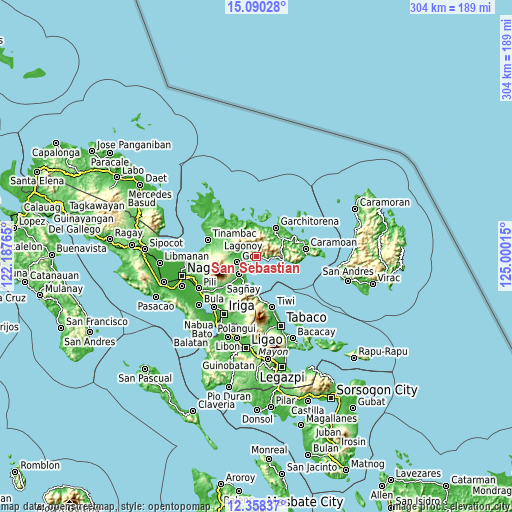Click the 125.00015° east longitude label
The height and width of the screenshot is (512, 512).
(505, 255)
